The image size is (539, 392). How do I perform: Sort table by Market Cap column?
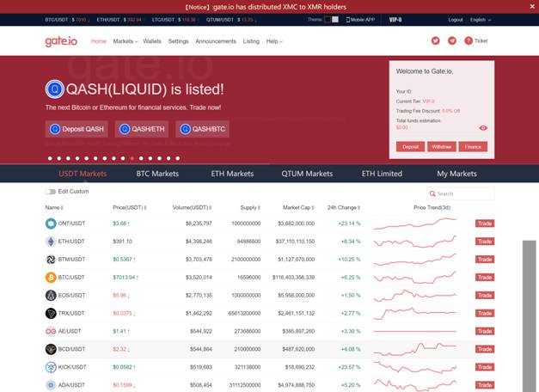pyautogui.click(x=298, y=208)
